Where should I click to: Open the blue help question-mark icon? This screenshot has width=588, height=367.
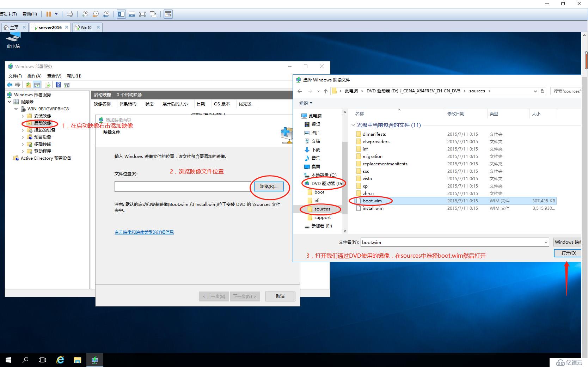[x=59, y=85]
